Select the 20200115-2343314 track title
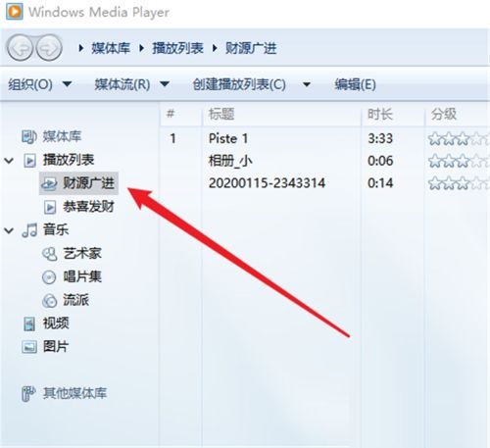490x448 pixels. pyautogui.click(x=267, y=183)
